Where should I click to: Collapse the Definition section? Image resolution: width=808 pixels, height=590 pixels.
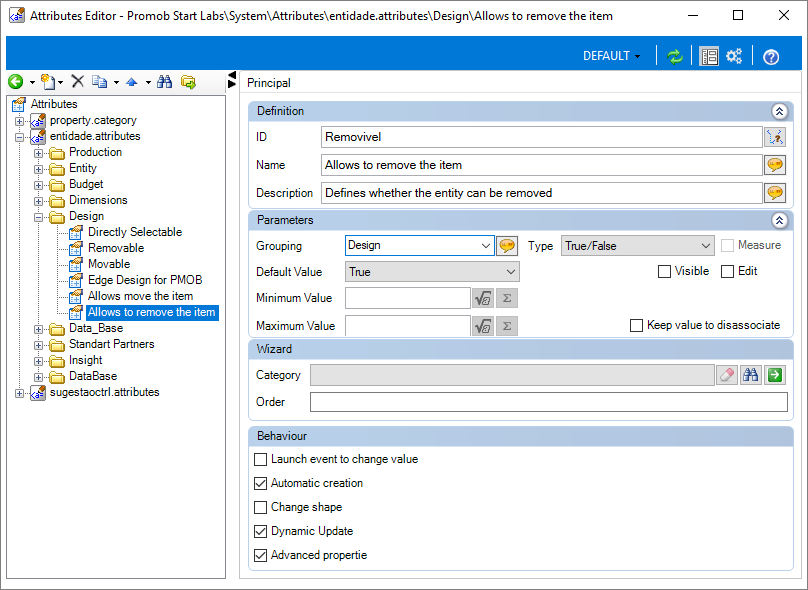[x=779, y=111]
